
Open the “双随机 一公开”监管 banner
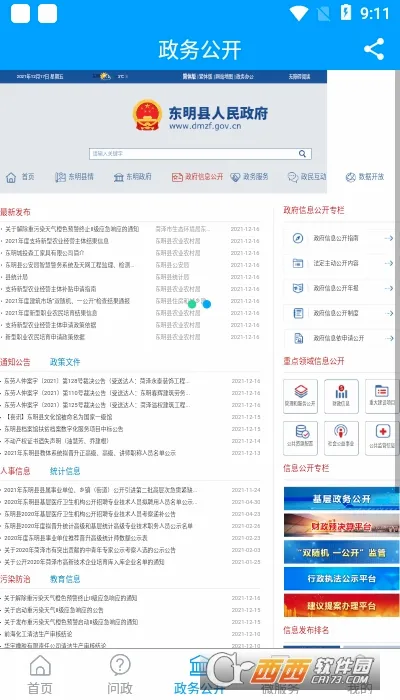click(x=342, y=552)
